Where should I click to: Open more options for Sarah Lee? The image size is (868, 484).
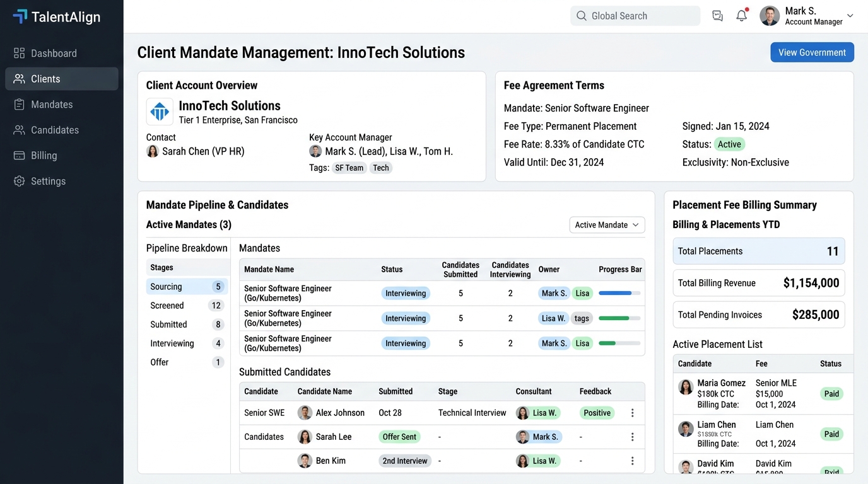(x=632, y=437)
